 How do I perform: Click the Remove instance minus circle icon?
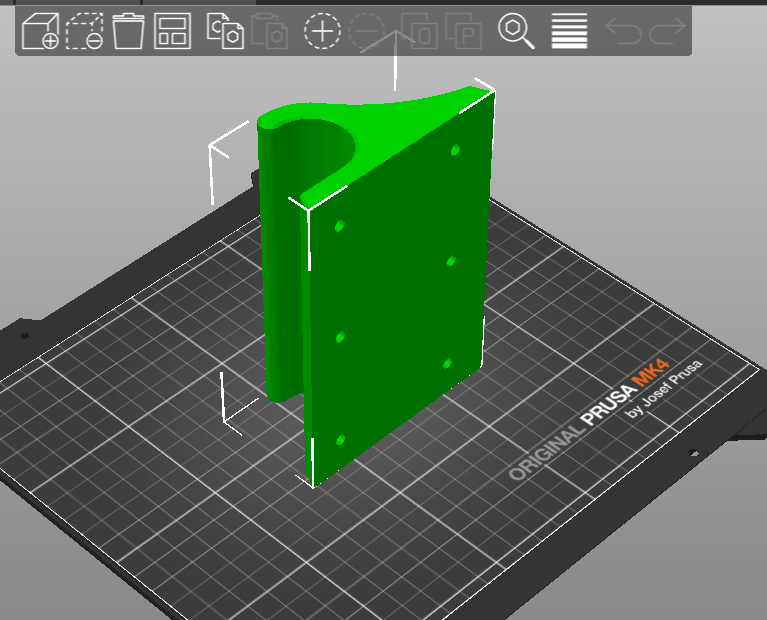tap(370, 32)
